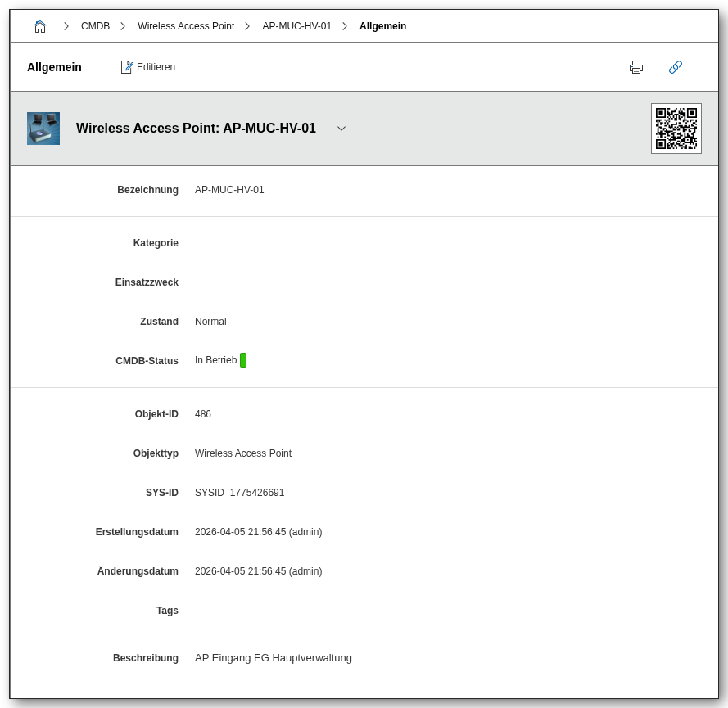This screenshot has width=728, height=708.
Task: Expand the dropdown chevron beside object title
Action: point(341,129)
